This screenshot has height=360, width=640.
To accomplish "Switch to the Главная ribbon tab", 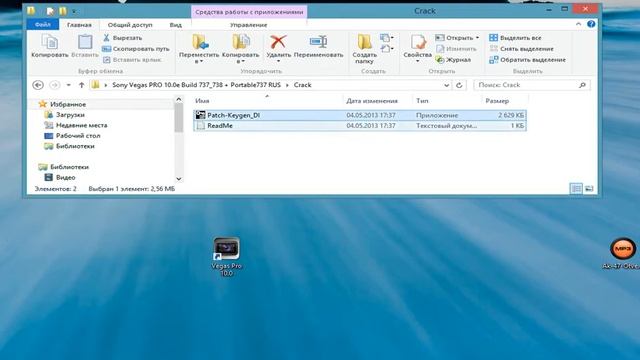I will [x=79, y=25].
